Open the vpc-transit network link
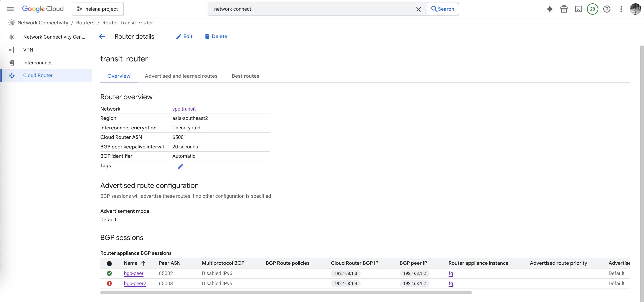The width and height of the screenshot is (644, 302). click(184, 109)
